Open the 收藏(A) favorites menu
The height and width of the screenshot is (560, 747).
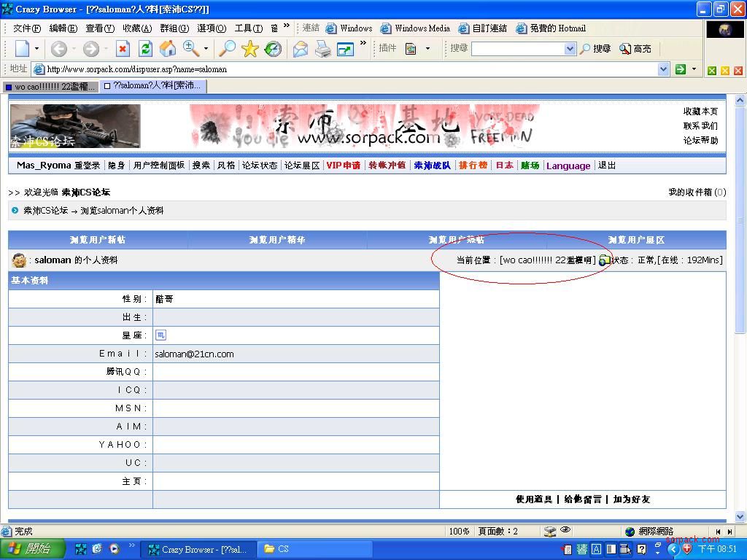click(x=136, y=28)
